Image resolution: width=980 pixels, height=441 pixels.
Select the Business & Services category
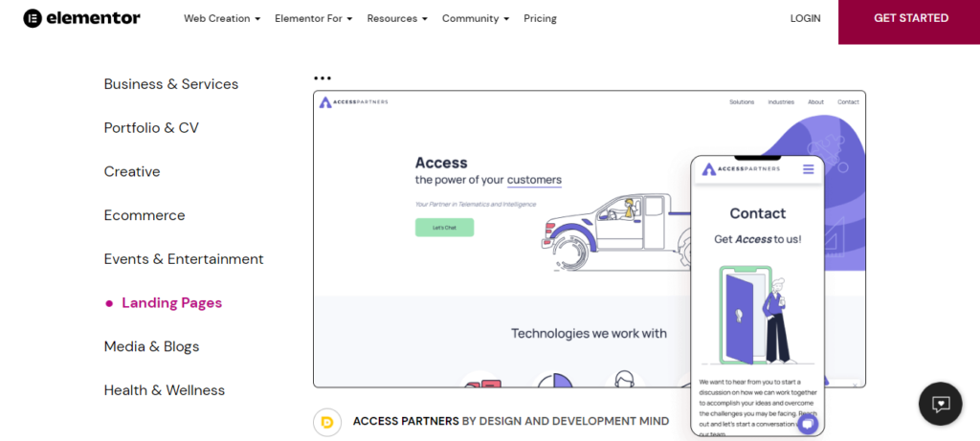coord(171,84)
